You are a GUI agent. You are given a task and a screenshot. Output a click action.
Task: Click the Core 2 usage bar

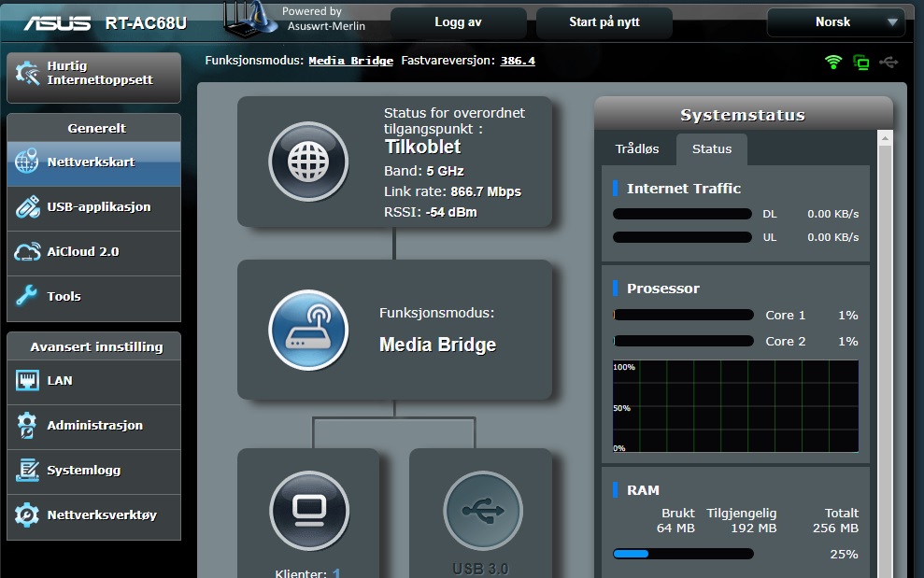click(x=683, y=341)
